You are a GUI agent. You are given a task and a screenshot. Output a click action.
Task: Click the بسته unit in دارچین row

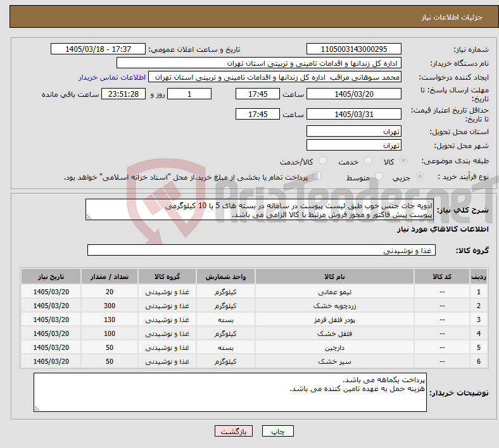pos(225,348)
